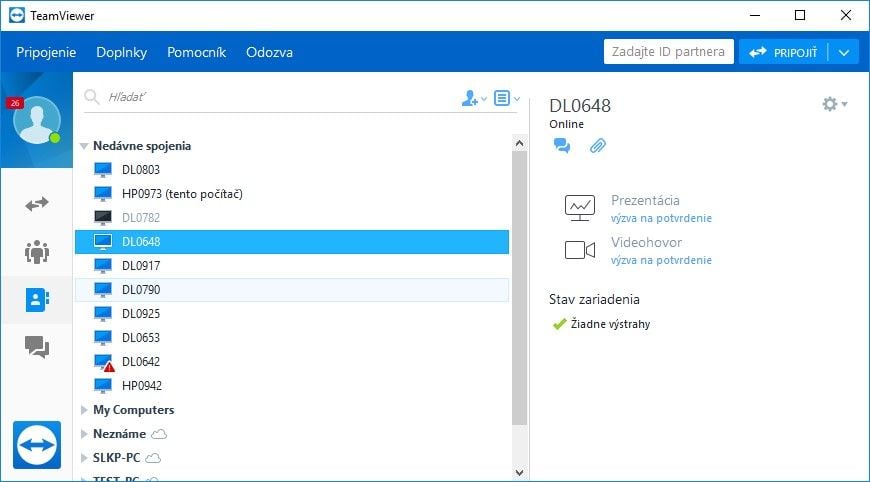Open the Pomocník menu
The width and height of the screenshot is (870, 482).
[196, 52]
